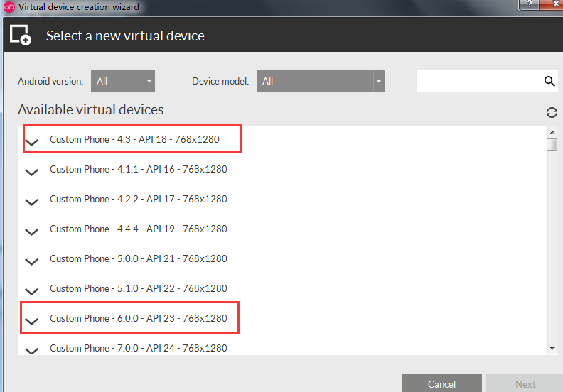The height and width of the screenshot is (392, 563).
Task: Close the Virtual device creation wizard
Action: pos(553,4)
